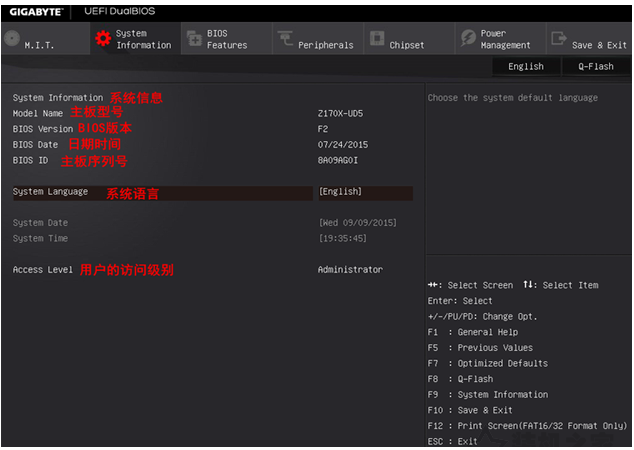Click the Access Level label
This screenshot has height=450, width=634.
(x=42, y=270)
